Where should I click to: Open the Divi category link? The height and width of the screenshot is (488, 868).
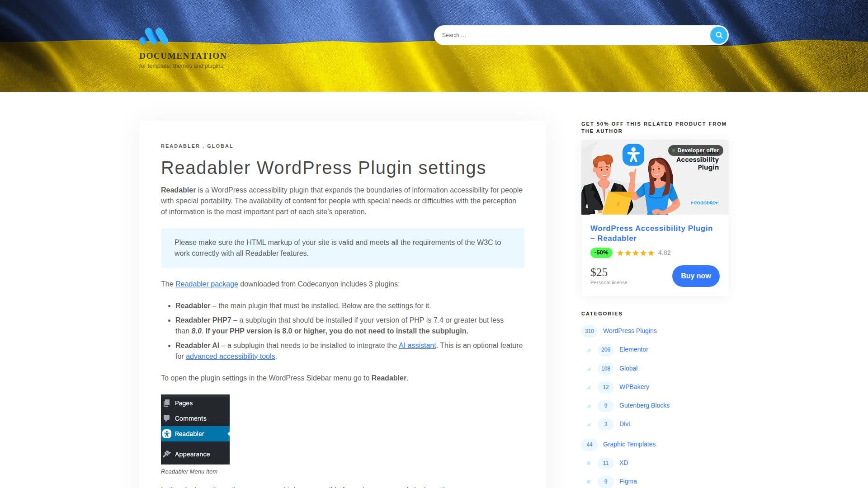point(624,424)
